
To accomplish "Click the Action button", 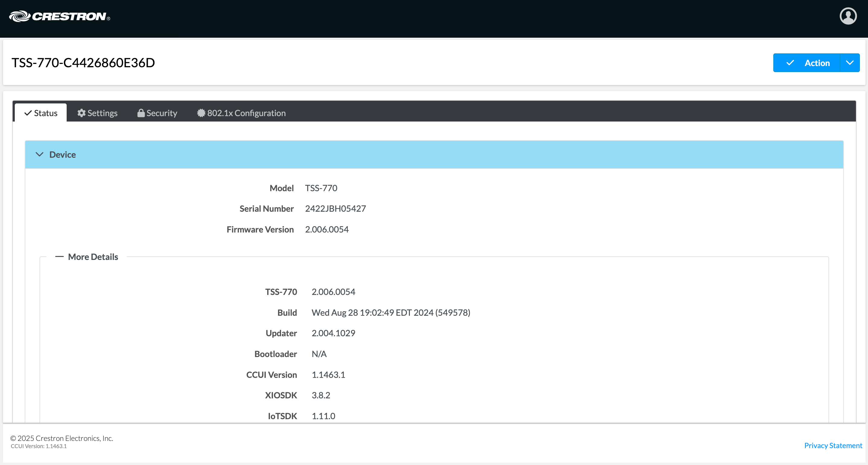I will tap(806, 63).
